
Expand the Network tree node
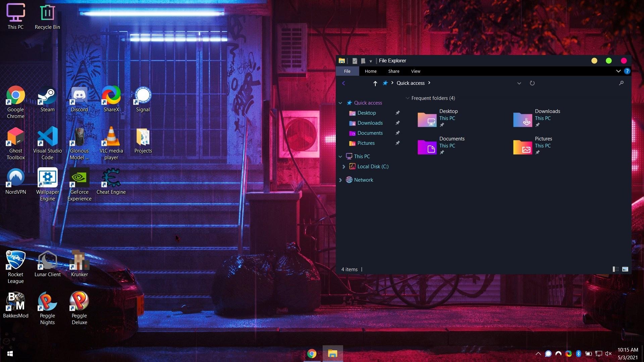coord(340,180)
